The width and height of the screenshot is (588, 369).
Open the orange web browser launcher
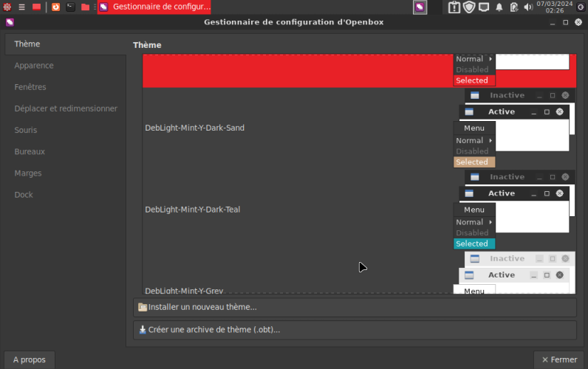pyautogui.click(x=55, y=7)
